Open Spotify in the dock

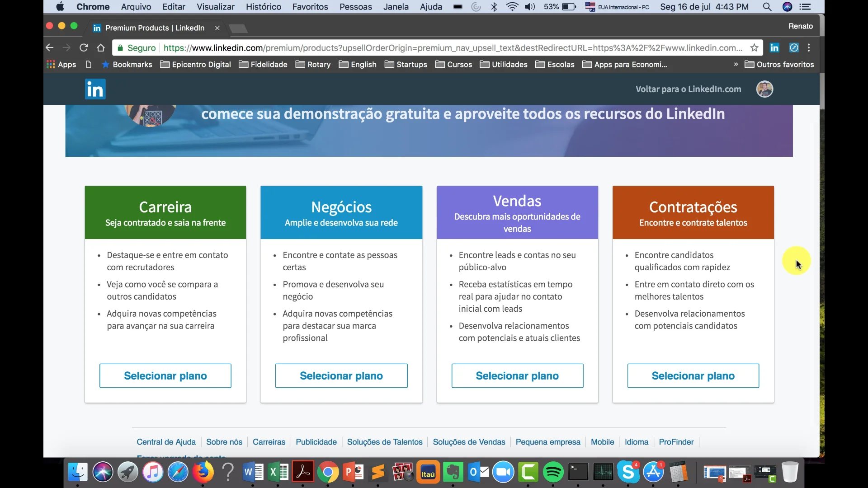pyautogui.click(x=553, y=473)
